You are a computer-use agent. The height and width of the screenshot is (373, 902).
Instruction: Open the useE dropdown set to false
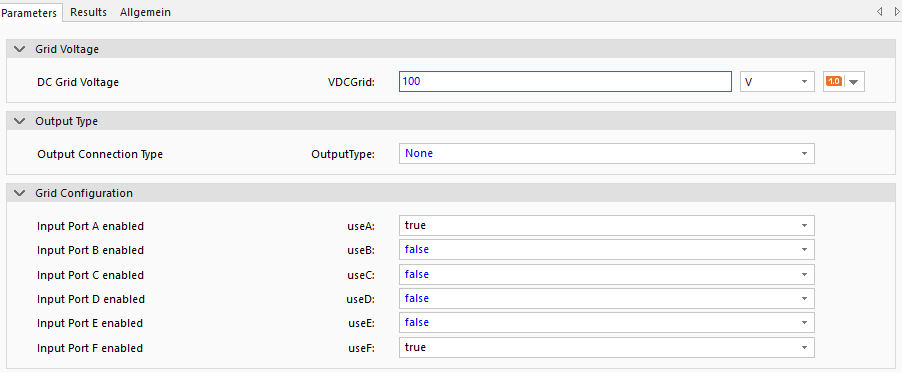point(606,323)
